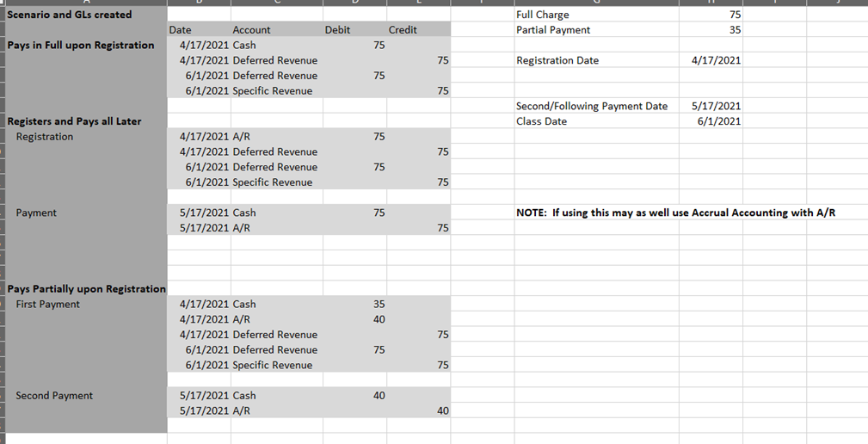
Task: Click the 'Registration Date' label cell
Action: (x=597, y=60)
